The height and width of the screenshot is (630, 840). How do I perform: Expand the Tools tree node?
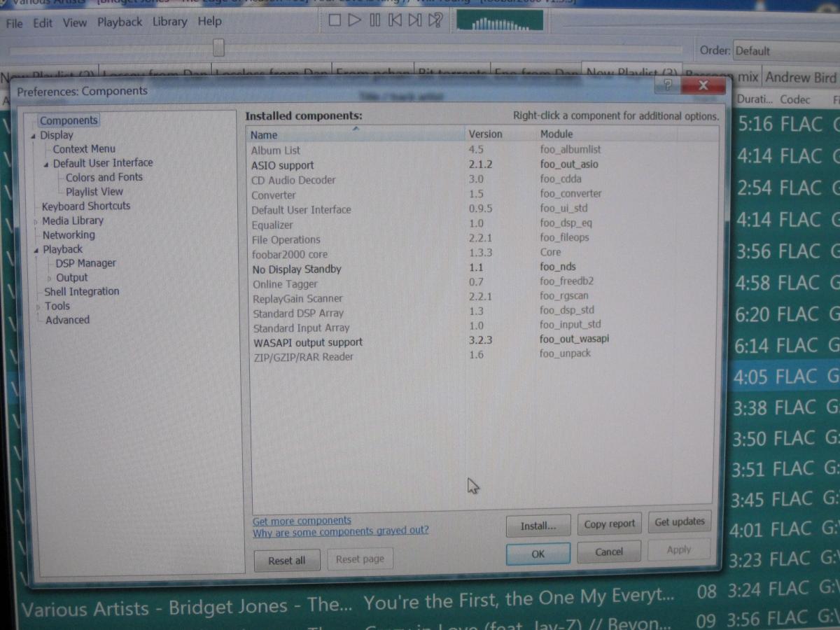click(x=37, y=307)
